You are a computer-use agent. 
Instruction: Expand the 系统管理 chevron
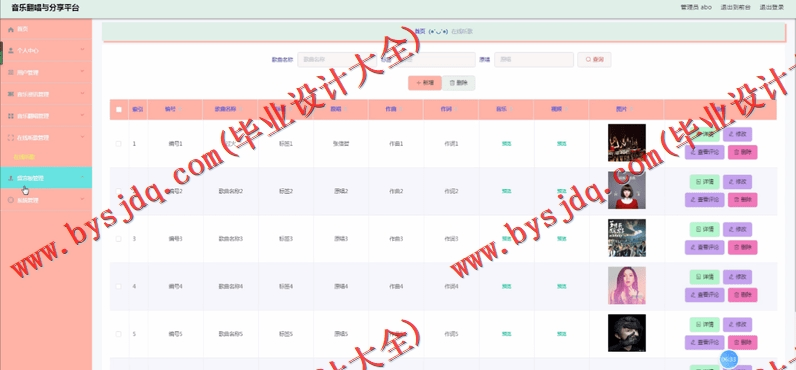(x=82, y=199)
